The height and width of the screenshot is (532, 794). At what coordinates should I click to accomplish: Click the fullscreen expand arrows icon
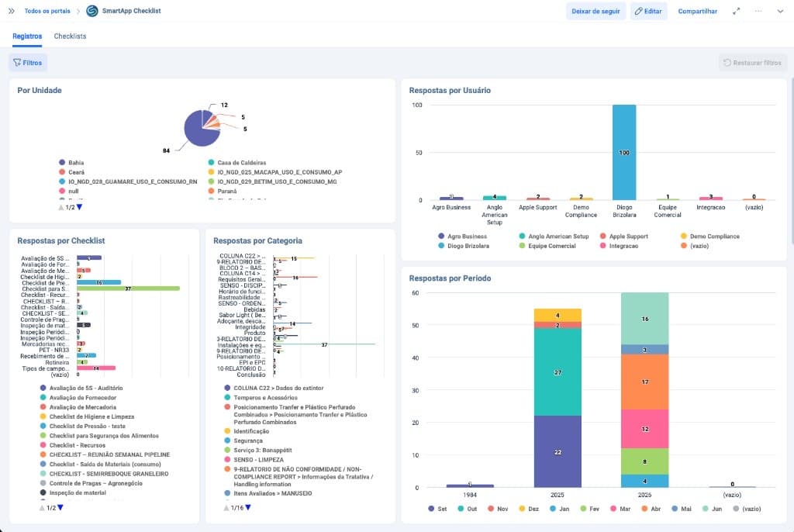click(737, 11)
